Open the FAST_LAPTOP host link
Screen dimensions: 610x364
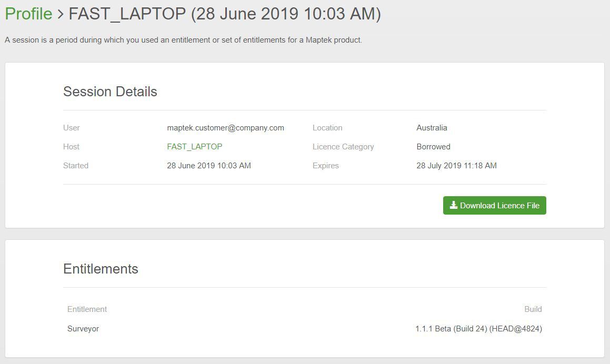coord(194,147)
